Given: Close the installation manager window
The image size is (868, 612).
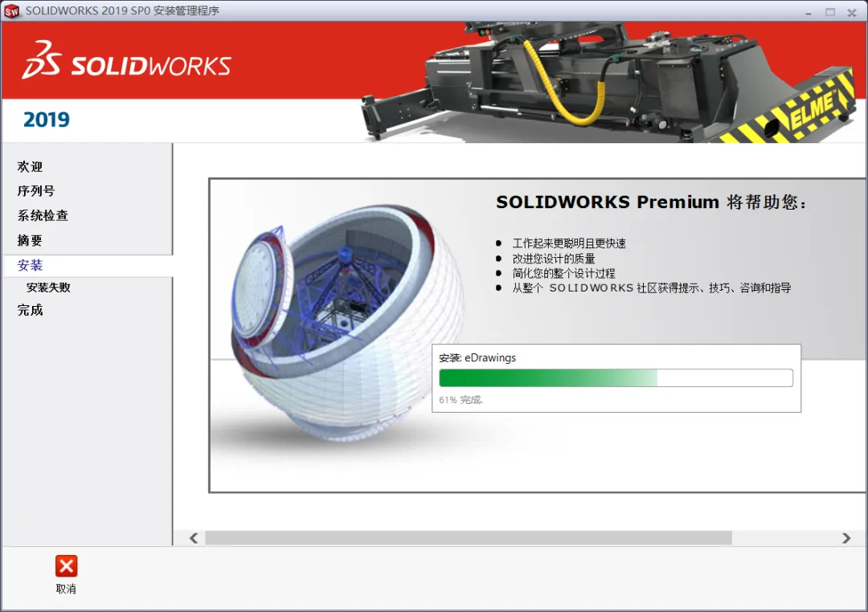Looking at the screenshot, I should pyautogui.click(x=852, y=12).
